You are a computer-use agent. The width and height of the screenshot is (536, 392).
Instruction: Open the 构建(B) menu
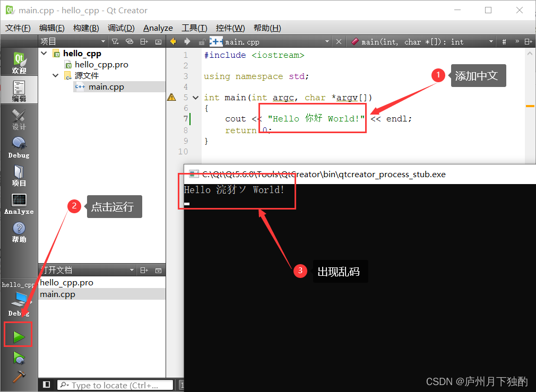coord(86,28)
